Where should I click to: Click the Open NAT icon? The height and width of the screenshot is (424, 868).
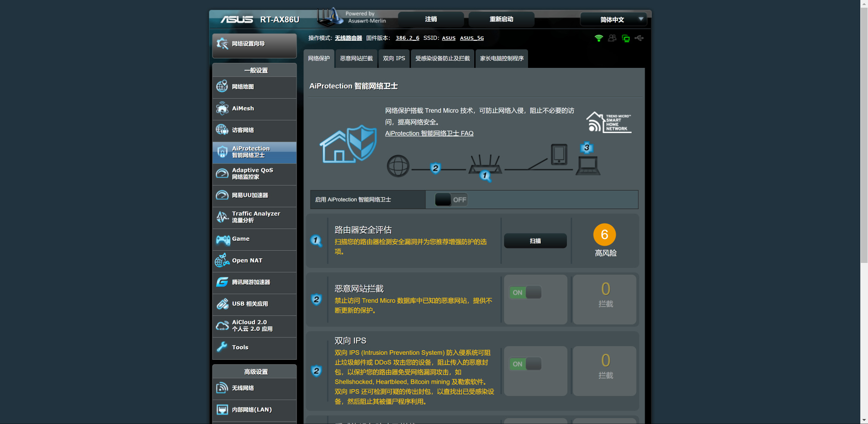click(x=222, y=260)
